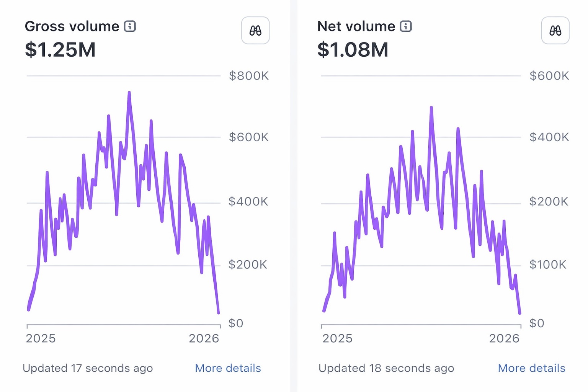Open the binoculars explore button for Net volume

point(555,31)
